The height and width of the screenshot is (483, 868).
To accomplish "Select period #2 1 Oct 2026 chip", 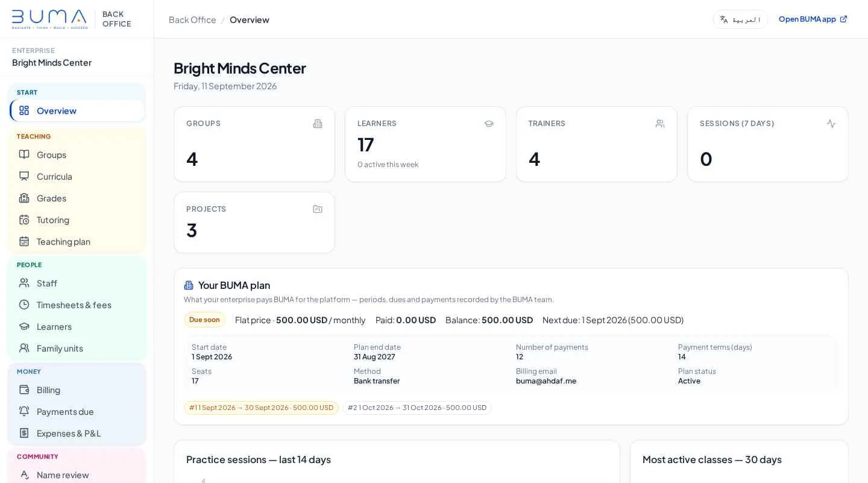I will click(417, 408).
